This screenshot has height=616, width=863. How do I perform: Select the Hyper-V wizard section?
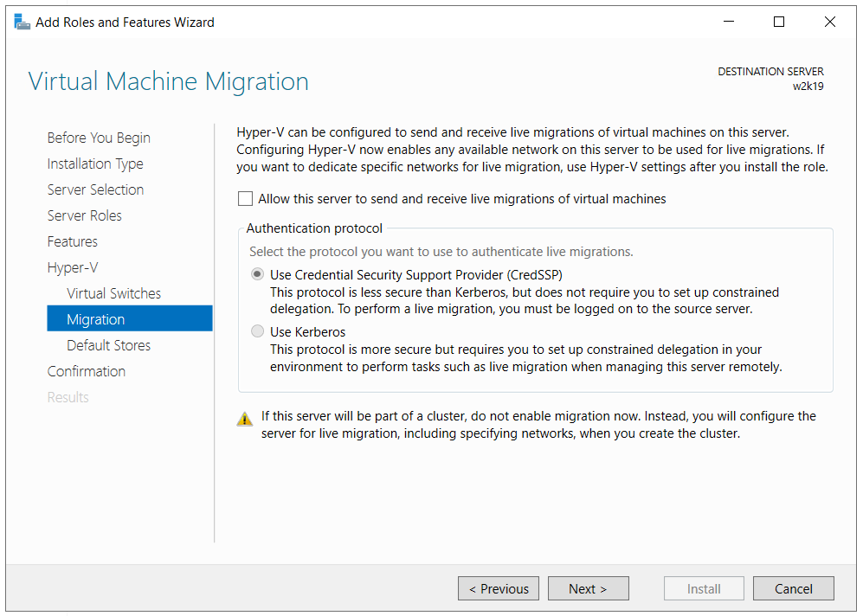pos(73,267)
